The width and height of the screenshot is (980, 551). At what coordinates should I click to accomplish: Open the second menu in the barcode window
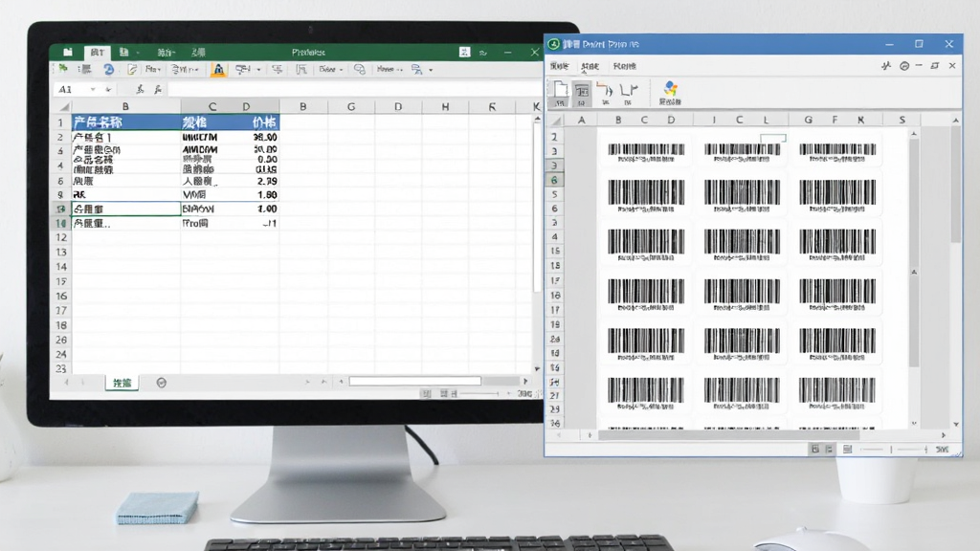(x=590, y=66)
